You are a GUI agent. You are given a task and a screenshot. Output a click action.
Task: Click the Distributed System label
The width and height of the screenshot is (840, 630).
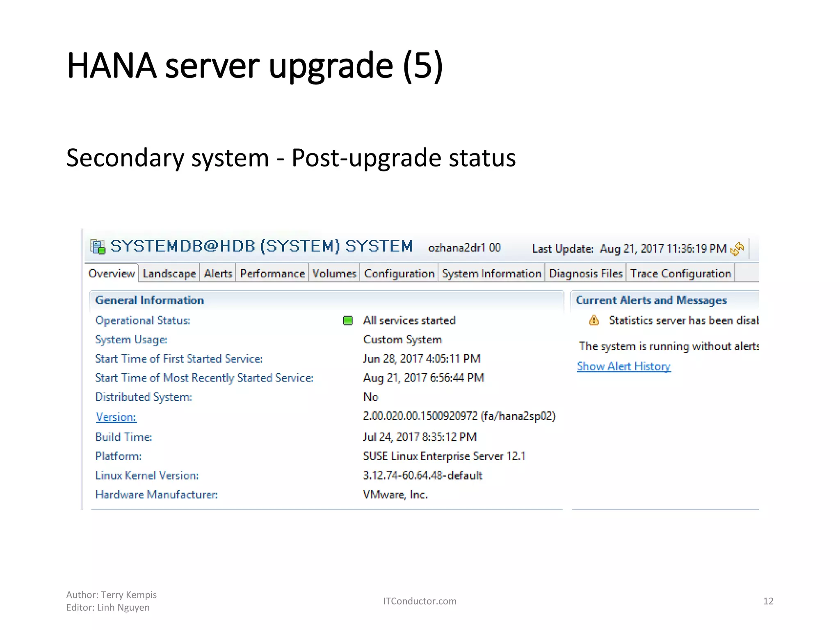point(144,397)
